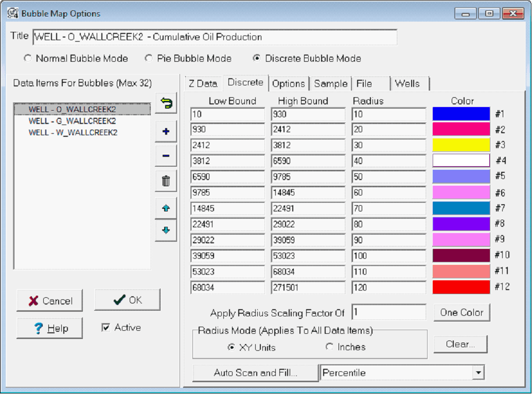This screenshot has height=394, width=532.
Task: Click High Bound field containing 271501
Action: [x=308, y=288]
